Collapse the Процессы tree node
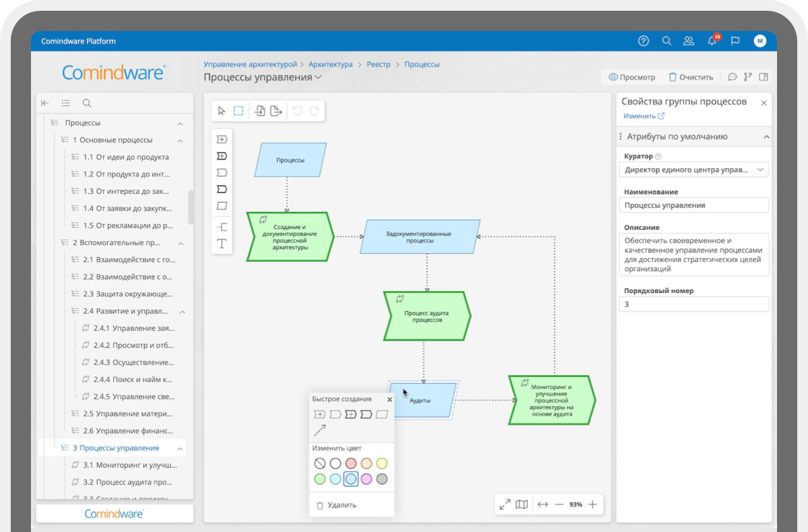Screen dimensions: 808x532 coord(180,123)
